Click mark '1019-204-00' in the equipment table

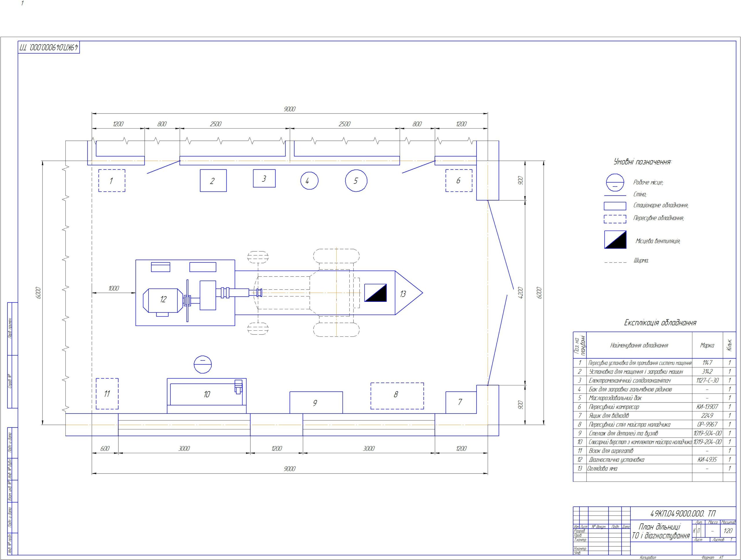707,442
